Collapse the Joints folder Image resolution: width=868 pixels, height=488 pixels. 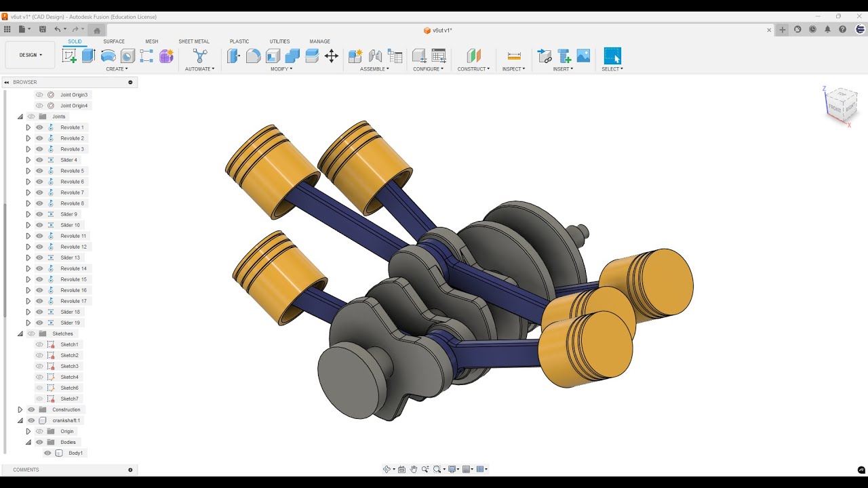[20, 117]
